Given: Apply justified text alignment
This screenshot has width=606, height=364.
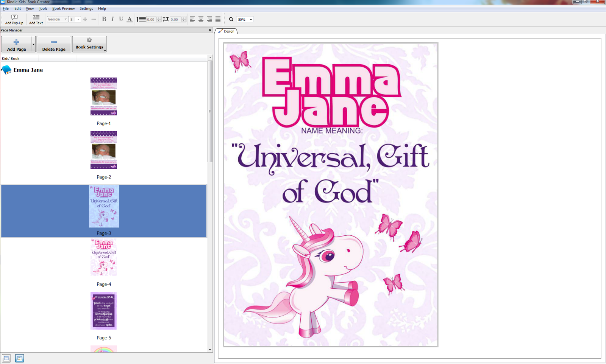Looking at the screenshot, I should tap(218, 19).
